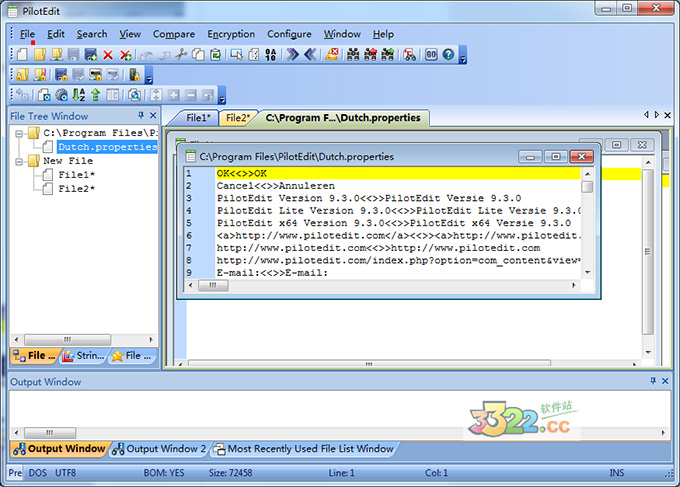Click the Close all files icon
The width and height of the screenshot is (680, 487).
[125, 55]
